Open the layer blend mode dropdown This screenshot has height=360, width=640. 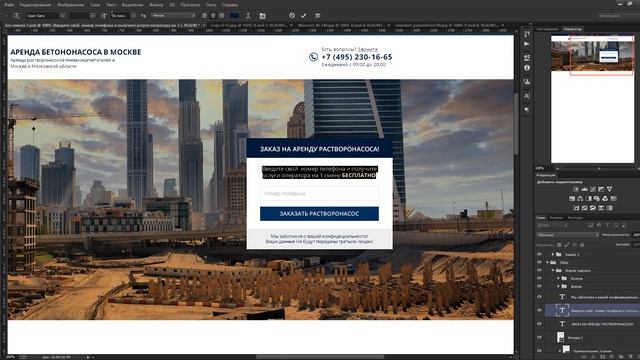pos(567,235)
